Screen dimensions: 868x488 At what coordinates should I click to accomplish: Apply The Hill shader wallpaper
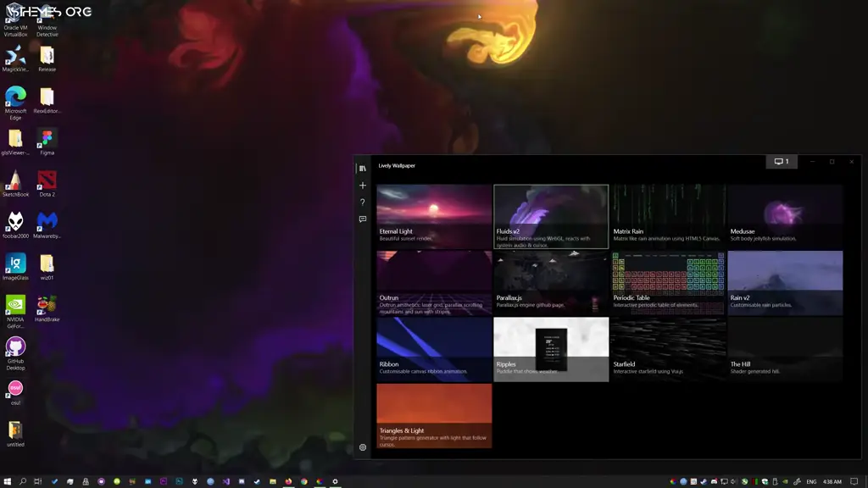click(786, 348)
